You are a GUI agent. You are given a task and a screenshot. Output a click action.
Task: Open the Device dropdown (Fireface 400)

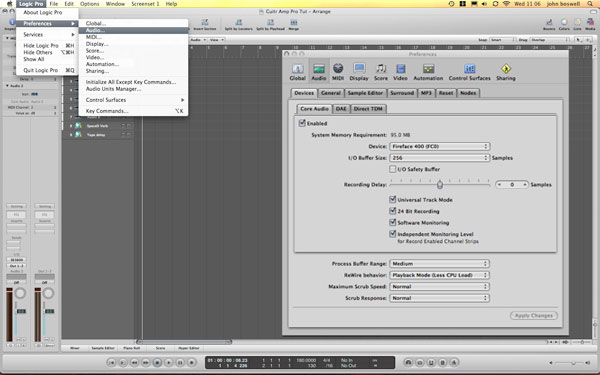coord(439,146)
